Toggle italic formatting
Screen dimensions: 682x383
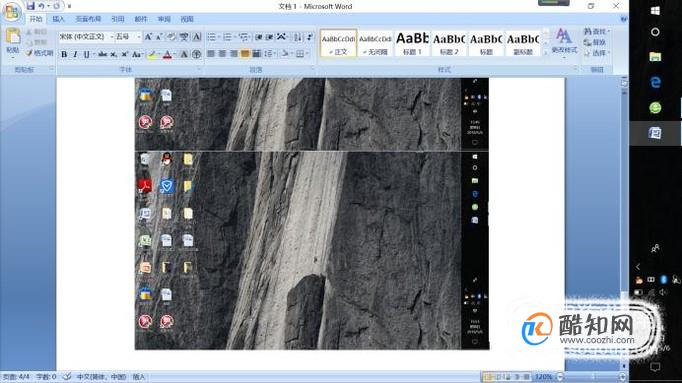click(75, 54)
